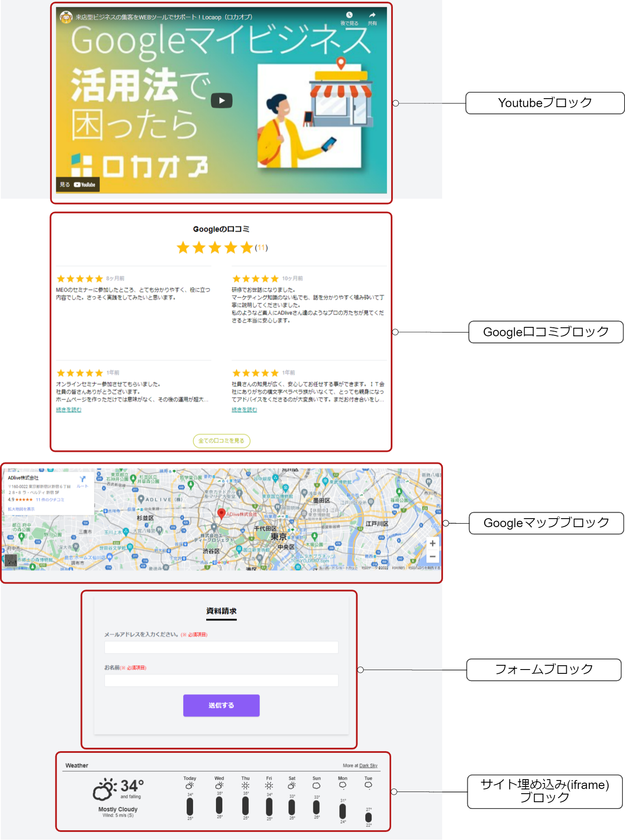
Task: Switch map to satellite view thumbnail
Action: 11,560
